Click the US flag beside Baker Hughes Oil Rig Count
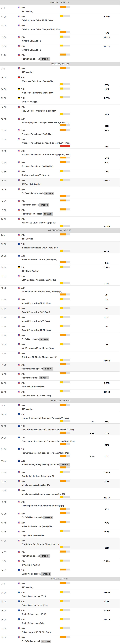This screenshot has height=644, width=120. pos(19,628)
